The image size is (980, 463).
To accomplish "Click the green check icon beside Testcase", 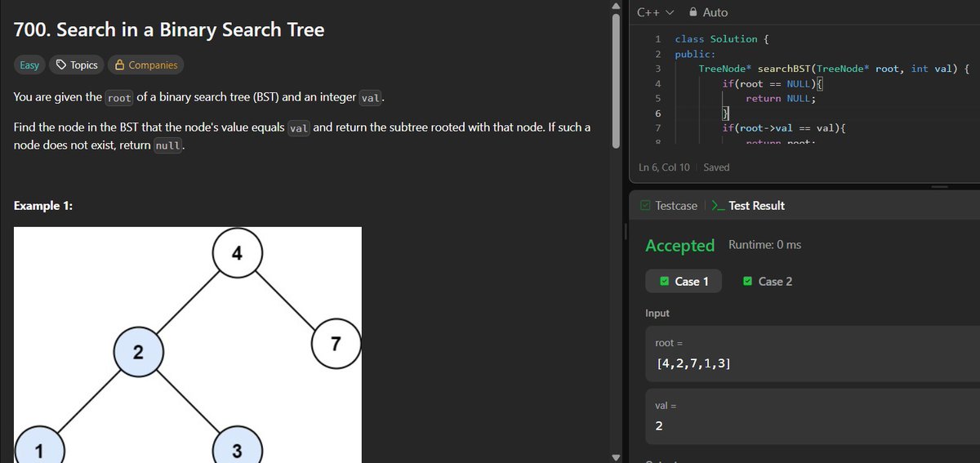I will 646,206.
